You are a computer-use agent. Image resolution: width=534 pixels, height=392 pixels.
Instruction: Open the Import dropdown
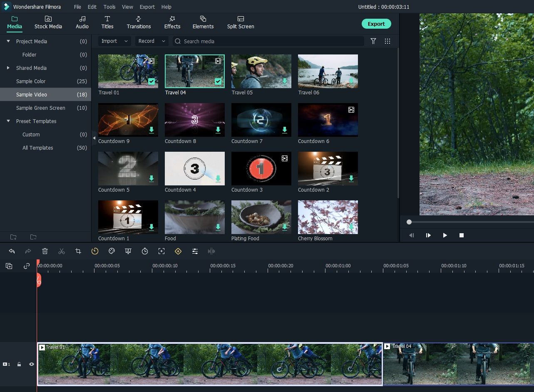(x=114, y=41)
